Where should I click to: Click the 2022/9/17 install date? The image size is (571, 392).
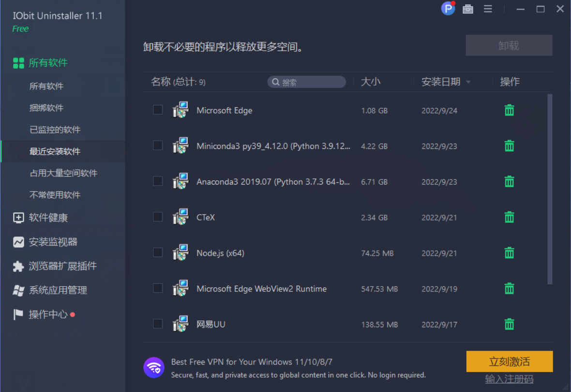(x=439, y=324)
